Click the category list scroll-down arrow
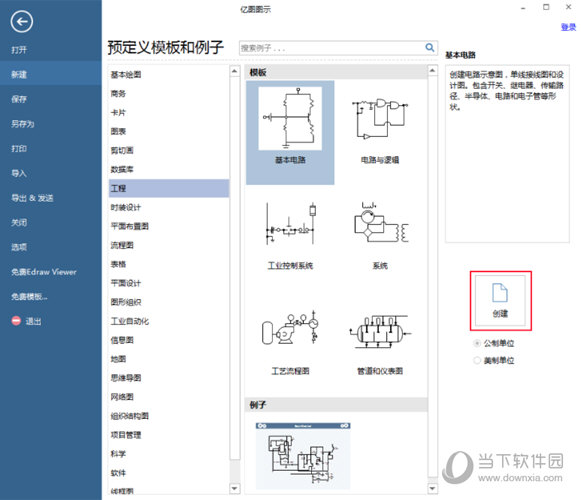Viewport: 581px width, 500px height. coord(235,488)
